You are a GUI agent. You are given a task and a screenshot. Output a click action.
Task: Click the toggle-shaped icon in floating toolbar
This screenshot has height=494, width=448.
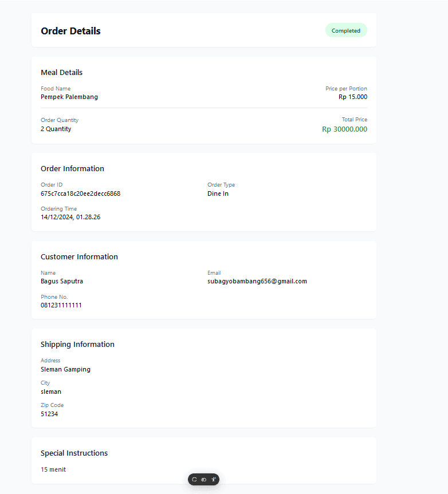(203, 480)
